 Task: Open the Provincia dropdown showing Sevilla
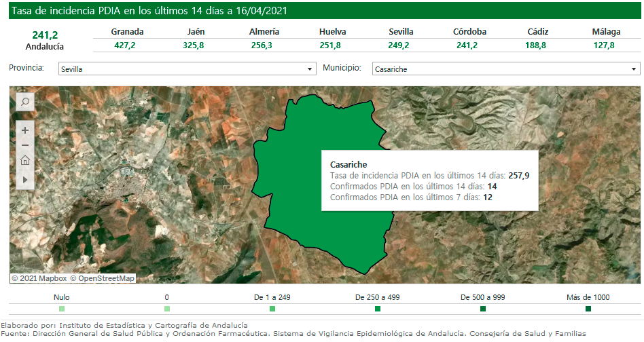[187, 69]
